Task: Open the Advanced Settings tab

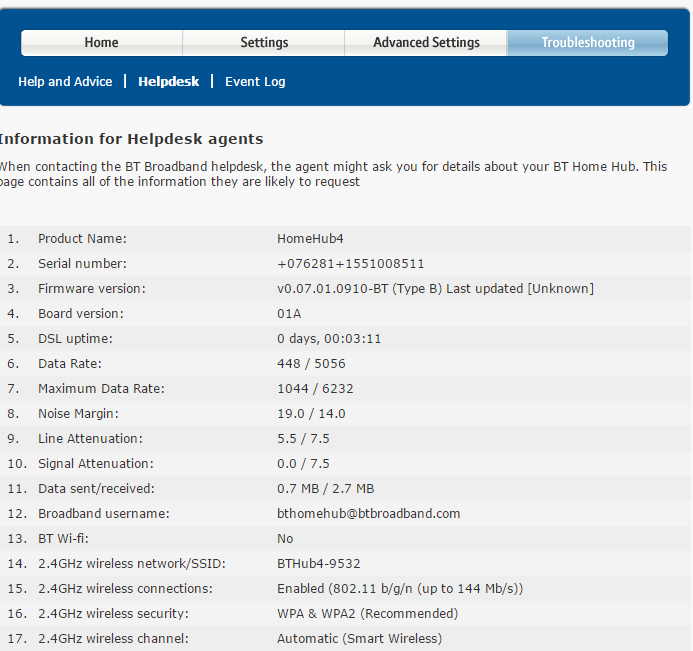Action: (426, 43)
